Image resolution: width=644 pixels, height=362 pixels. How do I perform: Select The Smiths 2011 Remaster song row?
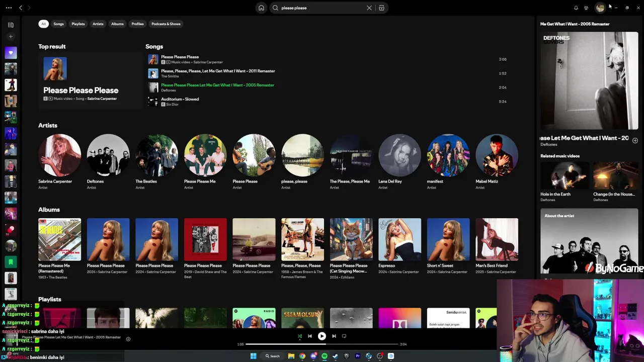point(327,73)
